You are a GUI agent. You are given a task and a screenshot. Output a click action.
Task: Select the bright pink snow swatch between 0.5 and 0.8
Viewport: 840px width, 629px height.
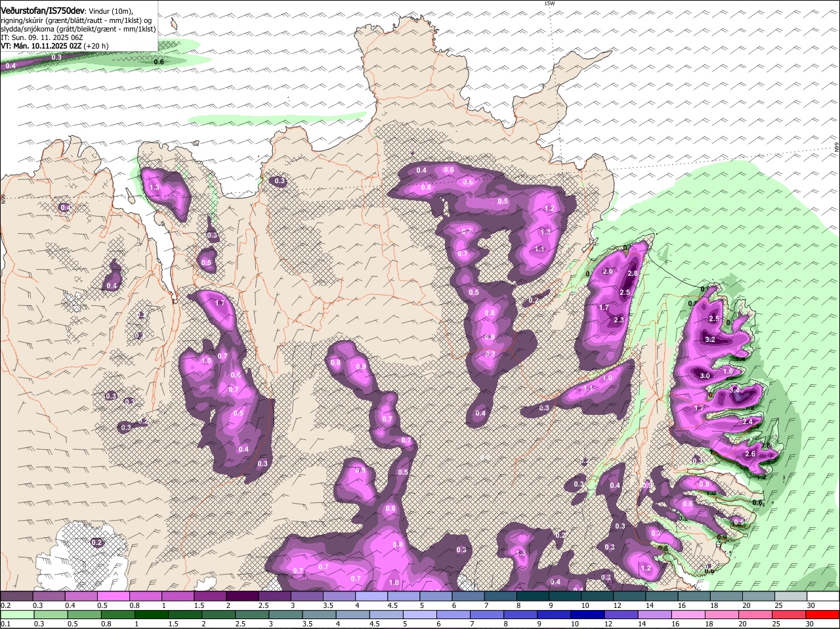click(x=113, y=596)
